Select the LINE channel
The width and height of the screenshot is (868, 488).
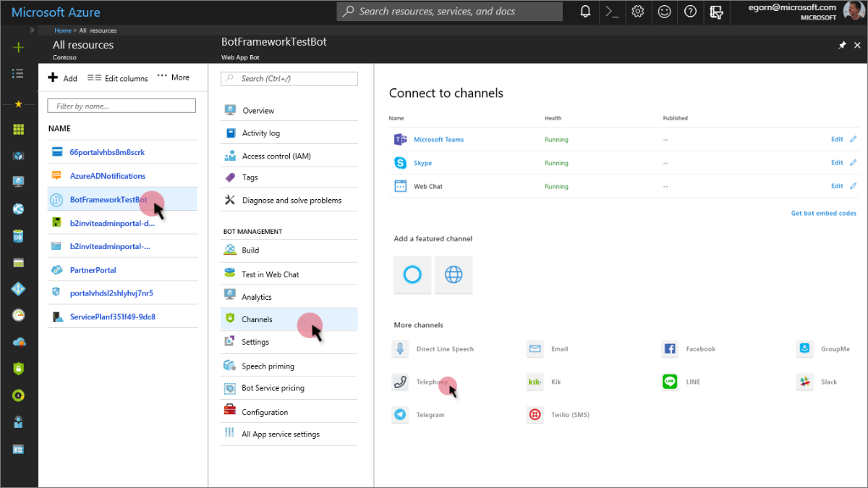coord(681,382)
